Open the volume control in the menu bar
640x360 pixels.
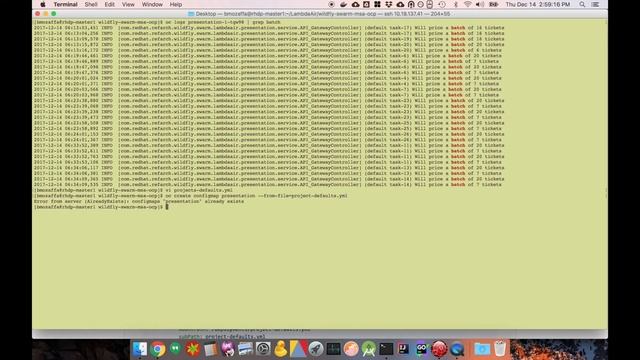click(x=480, y=4)
